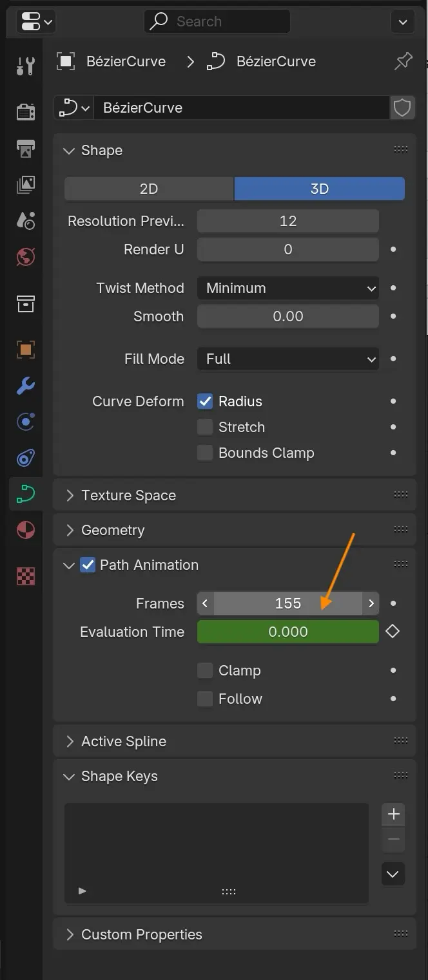Screen dimensions: 428x980
Task: Enable the Follow checkbox
Action: 205,699
